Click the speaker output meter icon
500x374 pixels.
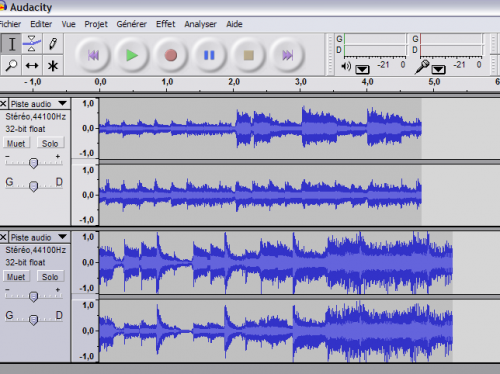(346, 66)
